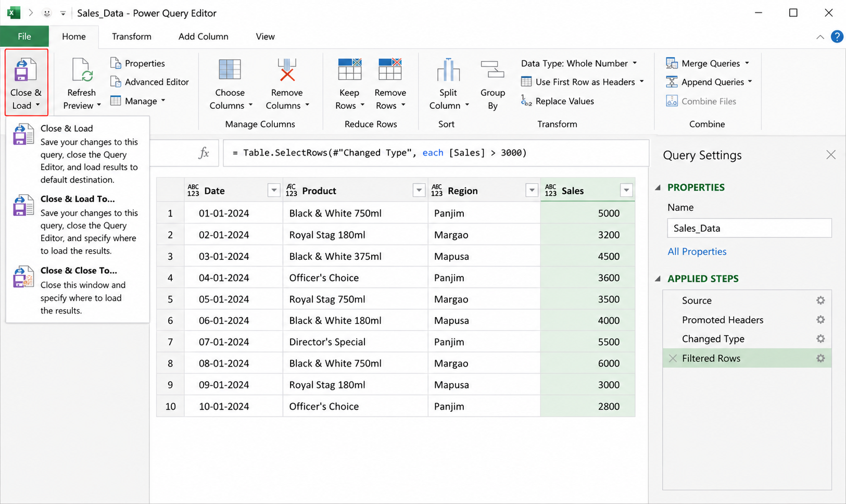This screenshot has width=846, height=504.
Task: Click the Choose Columns icon
Action: point(230,70)
